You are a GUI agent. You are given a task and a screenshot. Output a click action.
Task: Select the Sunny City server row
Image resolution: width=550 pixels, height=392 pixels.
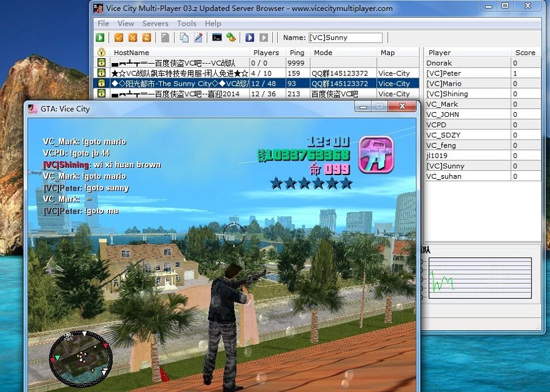coord(257,83)
